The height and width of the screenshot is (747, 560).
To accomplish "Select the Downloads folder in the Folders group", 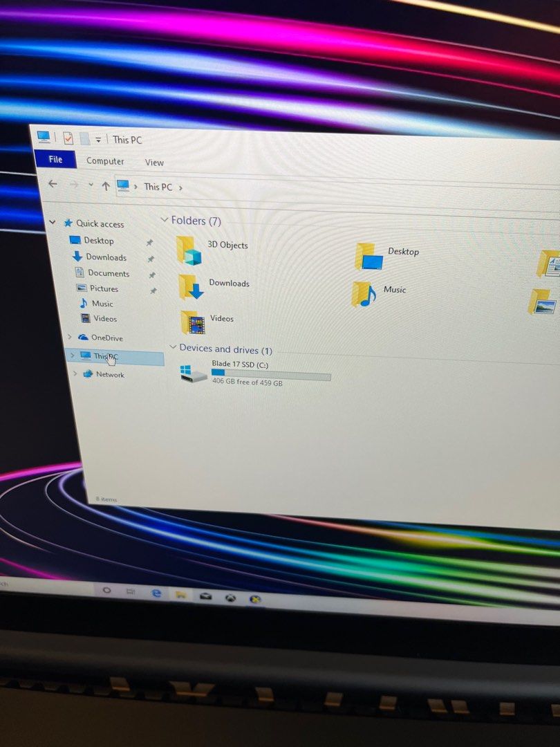I will (214, 286).
